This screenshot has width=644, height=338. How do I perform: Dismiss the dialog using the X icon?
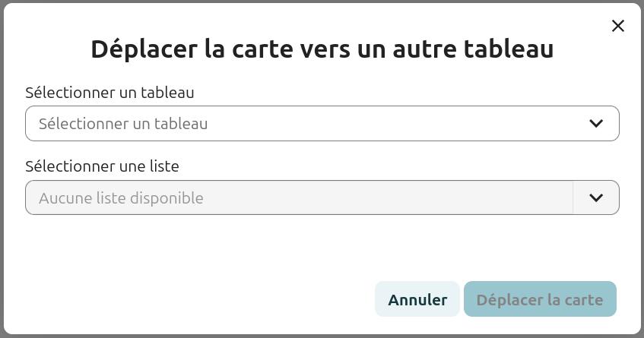(618, 26)
